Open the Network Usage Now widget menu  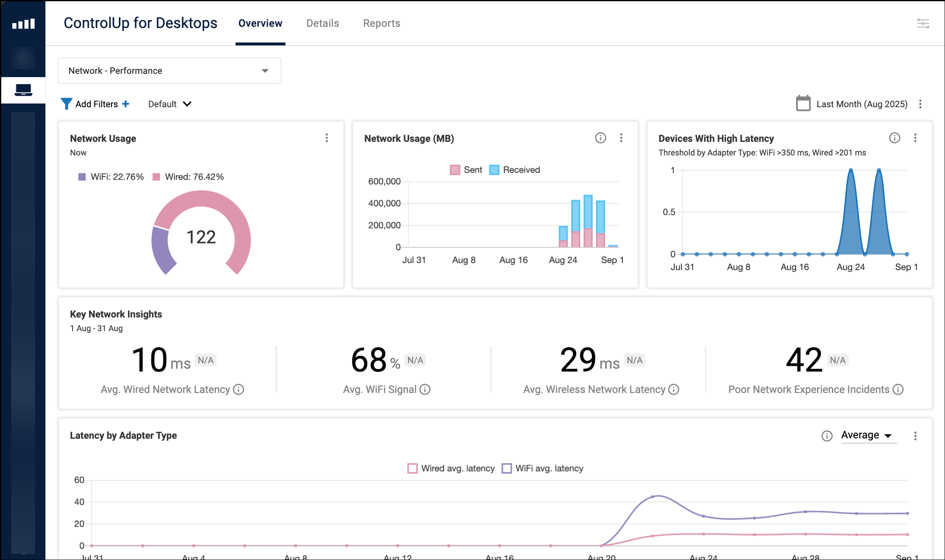pos(327,138)
